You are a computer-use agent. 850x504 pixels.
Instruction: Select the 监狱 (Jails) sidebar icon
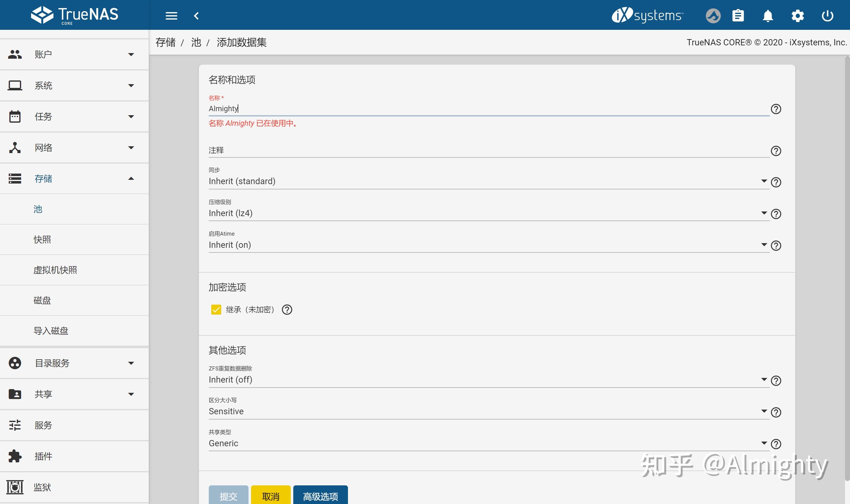pyautogui.click(x=15, y=487)
